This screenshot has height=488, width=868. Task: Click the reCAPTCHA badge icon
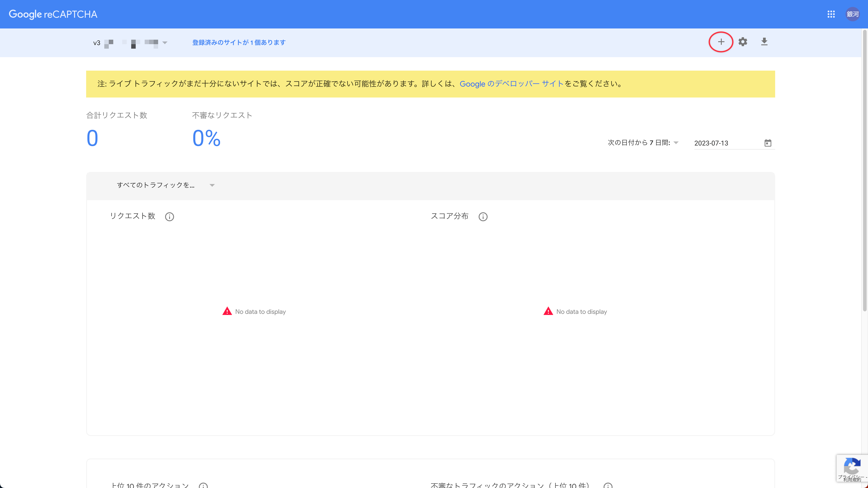[x=852, y=466]
